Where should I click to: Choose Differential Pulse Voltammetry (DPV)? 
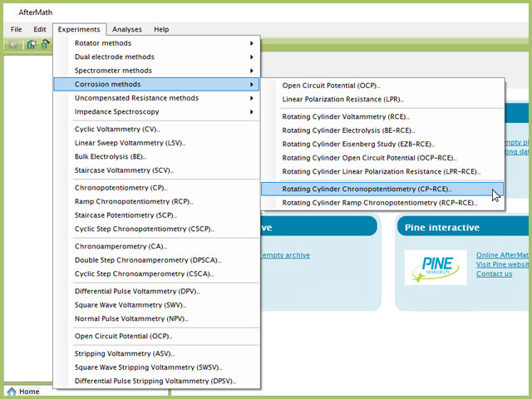(156, 292)
